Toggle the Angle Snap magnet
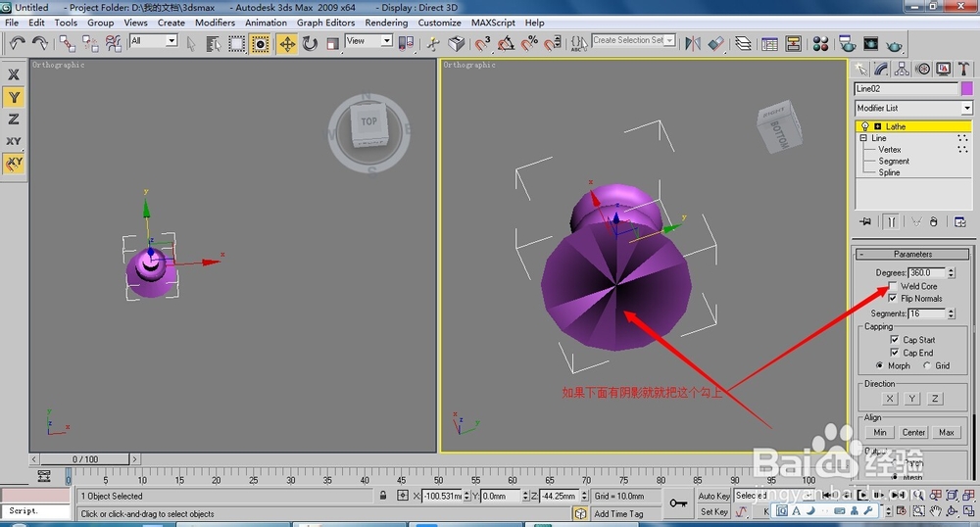980x527 pixels. click(x=506, y=43)
